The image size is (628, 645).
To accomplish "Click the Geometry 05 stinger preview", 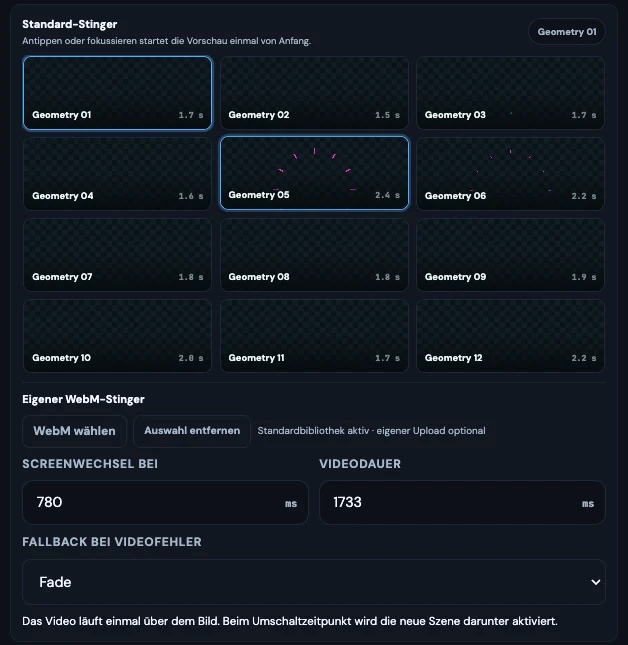I will tap(314, 173).
